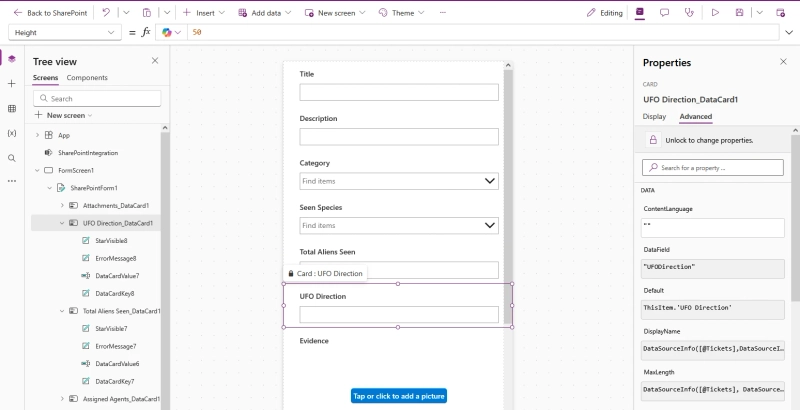Click the ContentLanguage property field

point(713,228)
